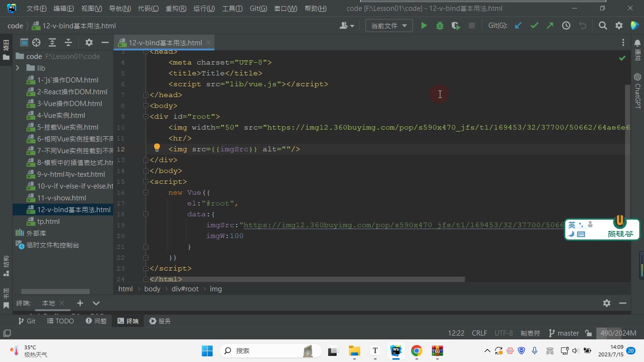This screenshot has width=644, height=362.
Task: Collapse all in the project tree
Action: coord(68,42)
